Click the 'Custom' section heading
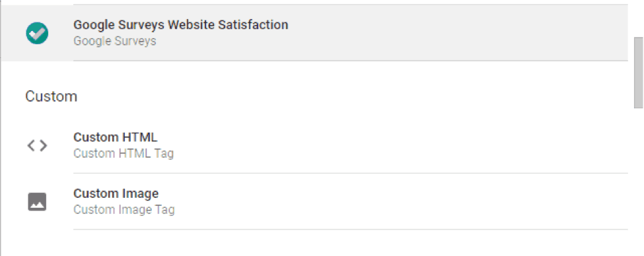The image size is (644, 256). pyautogui.click(x=51, y=96)
